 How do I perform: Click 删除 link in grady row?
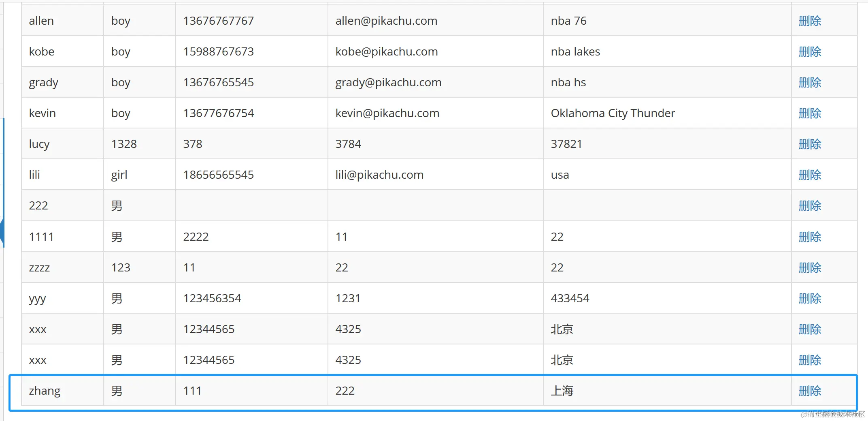810,82
